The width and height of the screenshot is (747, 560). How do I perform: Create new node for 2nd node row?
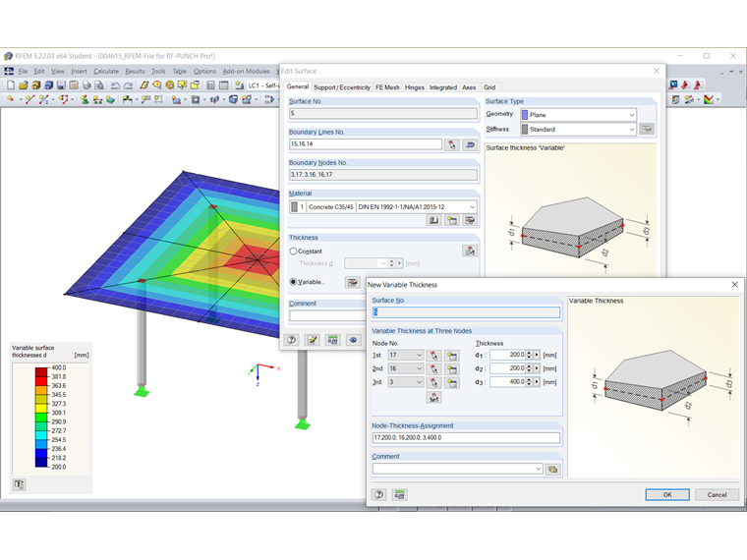tap(451, 369)
